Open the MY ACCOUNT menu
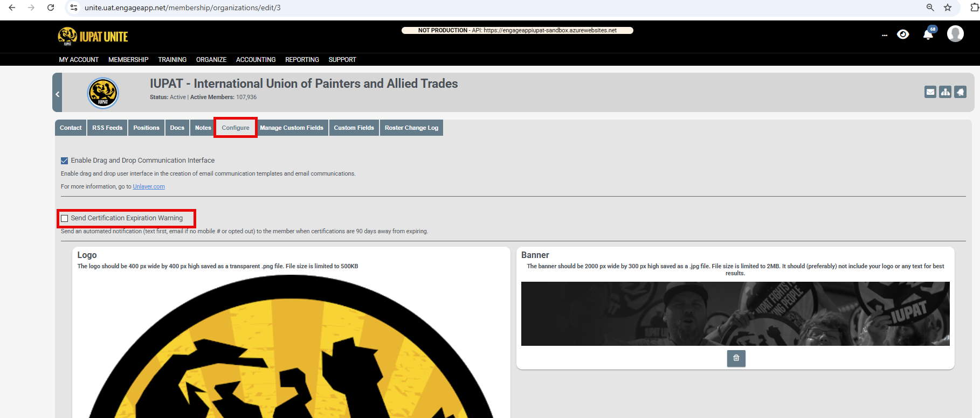980x418 pixels. coord(79,60)
